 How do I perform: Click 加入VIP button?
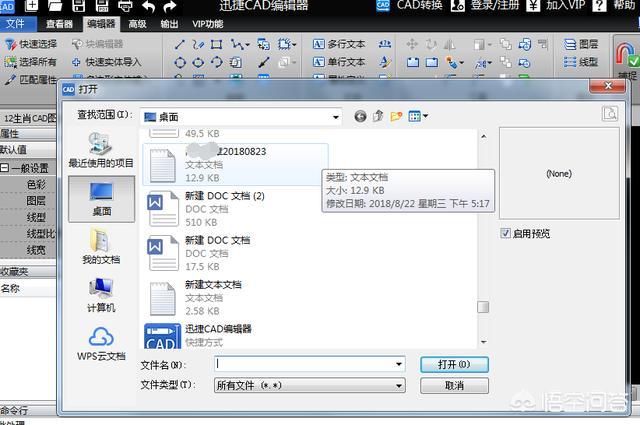click(555, 5)
